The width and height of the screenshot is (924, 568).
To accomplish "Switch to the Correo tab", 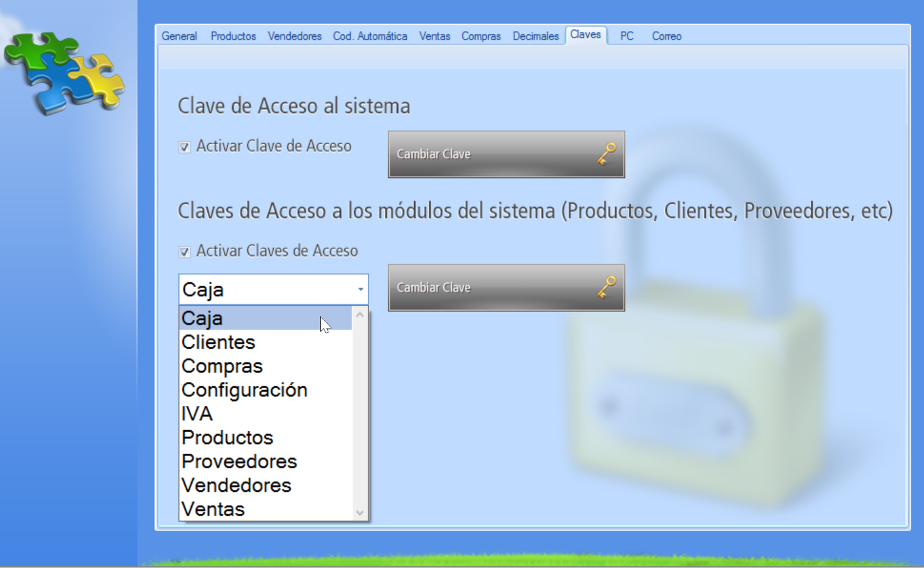I will click(666, 36).
